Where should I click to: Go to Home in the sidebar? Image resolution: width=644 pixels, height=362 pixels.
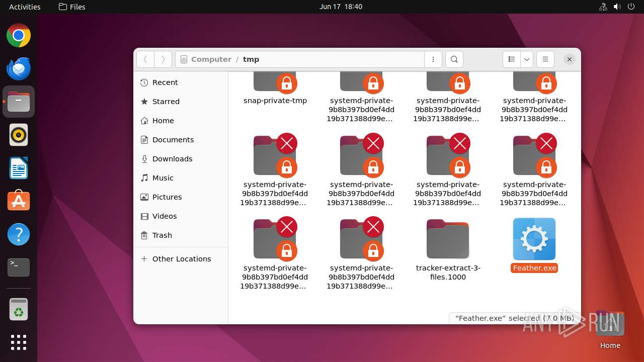[181, 121]
